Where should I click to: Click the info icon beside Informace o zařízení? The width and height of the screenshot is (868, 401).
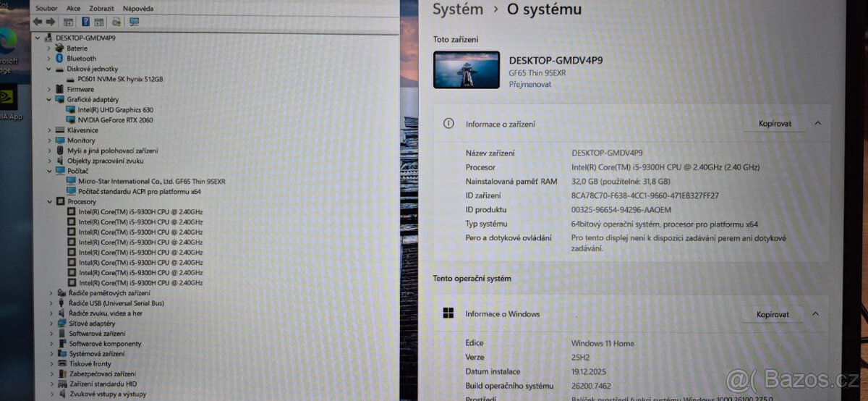pos(448,124)
